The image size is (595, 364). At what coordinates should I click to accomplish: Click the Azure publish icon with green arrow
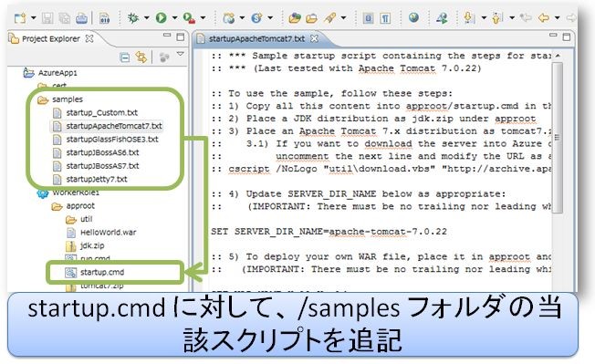click(x=442, y=18)
